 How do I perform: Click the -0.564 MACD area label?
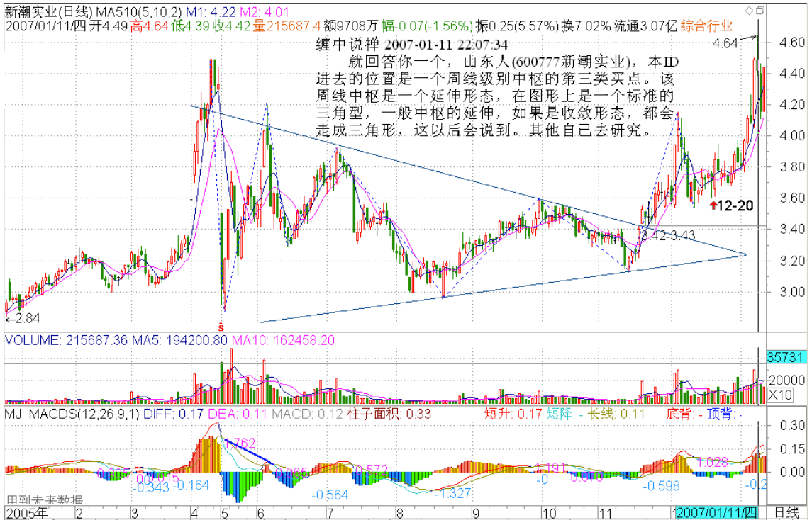(x=330, y=495)
